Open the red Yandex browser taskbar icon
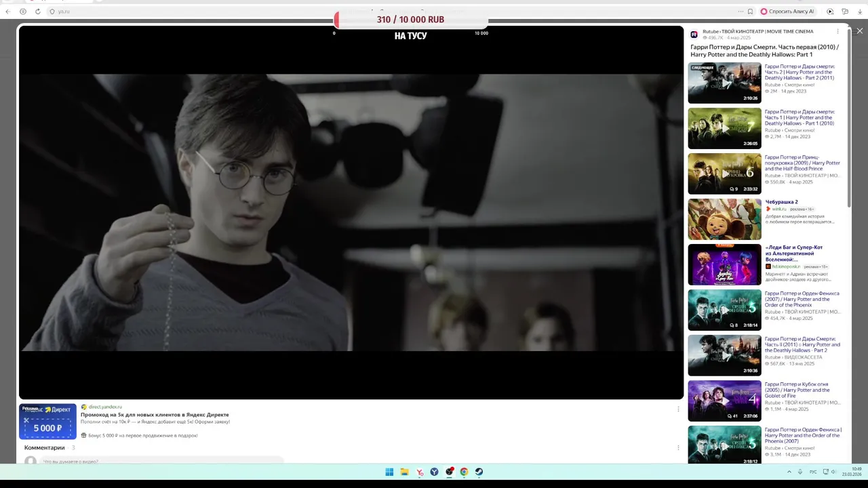Viewport: 868px width, 488px height. (420, 472)
